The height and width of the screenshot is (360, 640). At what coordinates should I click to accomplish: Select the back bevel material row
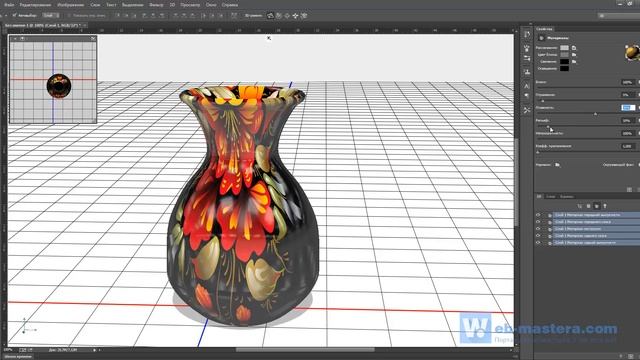click(596, 236)
